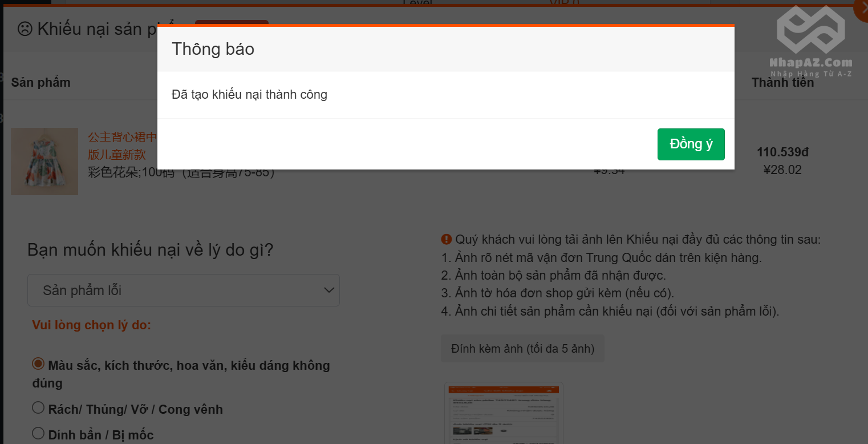Click the red exclamation warning icon
Screen dimensions: 868x444
(x=446, y=239)
